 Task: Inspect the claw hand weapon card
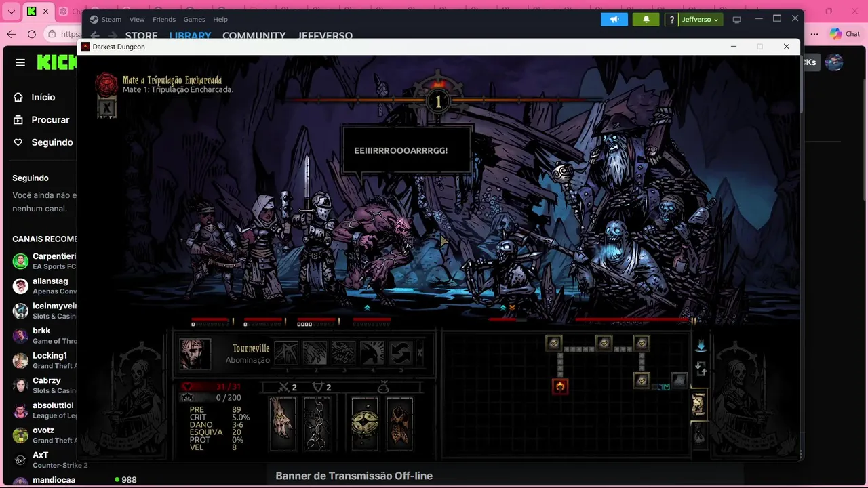(283, 424)
